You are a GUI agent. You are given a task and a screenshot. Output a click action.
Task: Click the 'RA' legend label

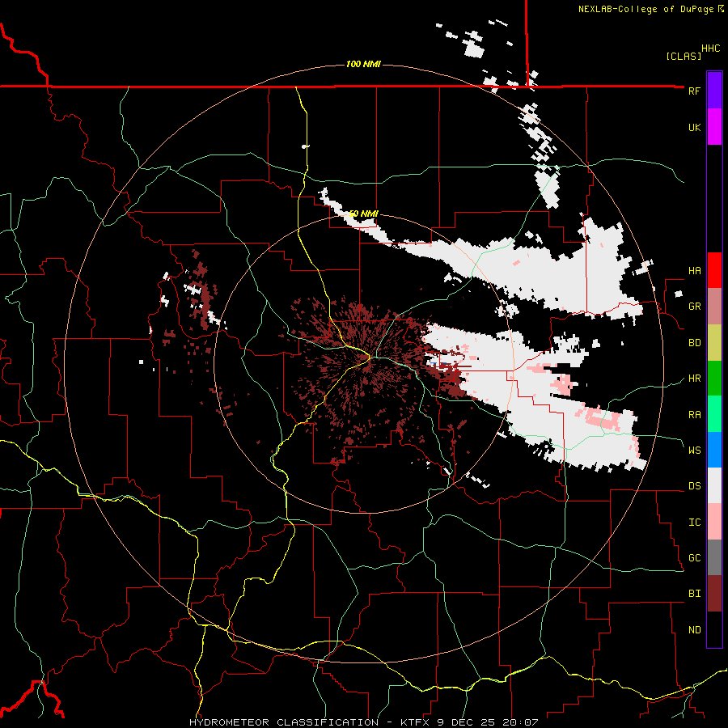click(x=694, y=414)
